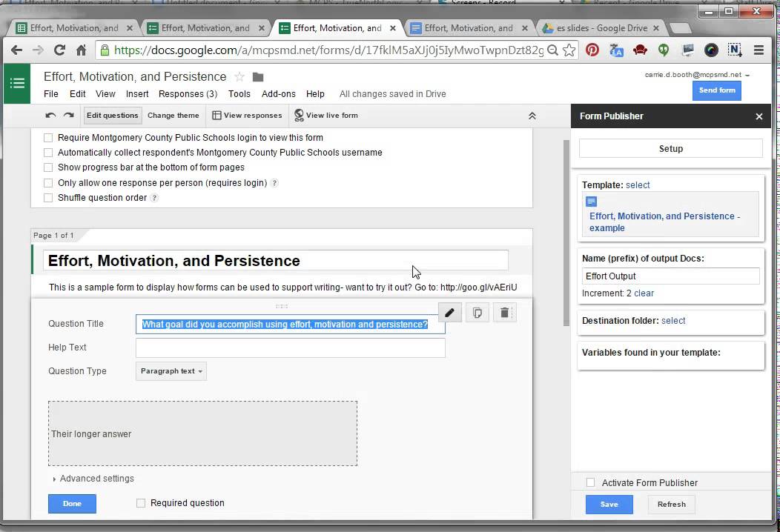Open the move-to-folder icon next to the title
The width and height of the screenshot is (780, 532).
(x=258, y=77)
